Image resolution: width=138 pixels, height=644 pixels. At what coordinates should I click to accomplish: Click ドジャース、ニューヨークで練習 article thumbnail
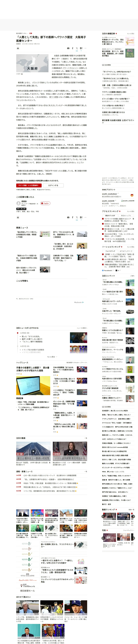click(76, 608)
